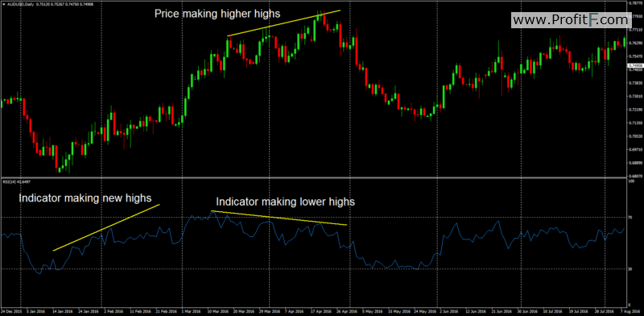Click the 0.76290 price axis label
Viewport: 644px width, 316px height.
[x=636, y=43]
